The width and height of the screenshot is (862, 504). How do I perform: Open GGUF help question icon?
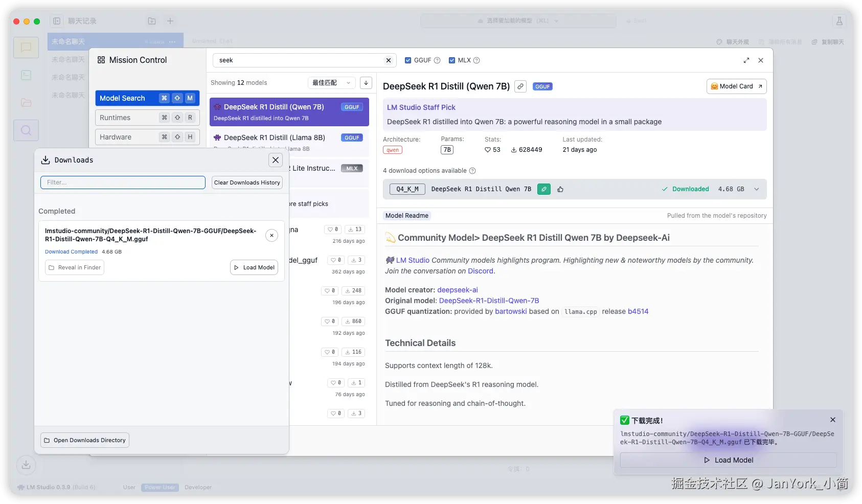(x=437, y=60)
